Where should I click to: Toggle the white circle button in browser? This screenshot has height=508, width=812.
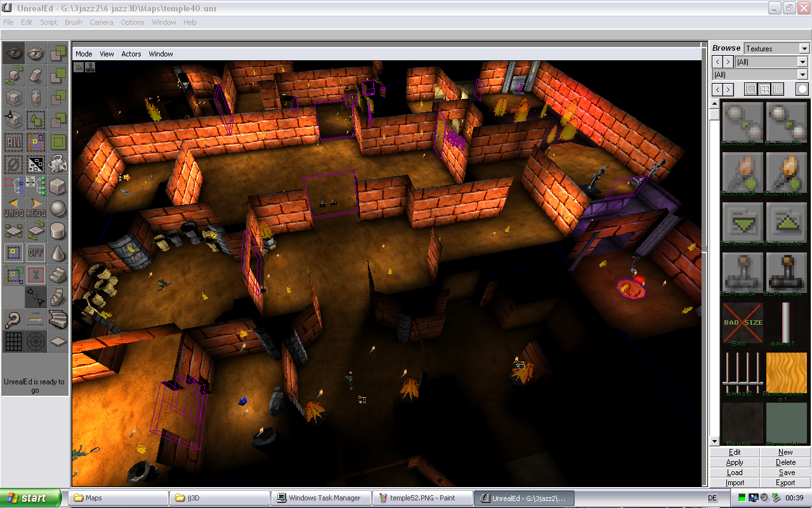tap(802, 89)
